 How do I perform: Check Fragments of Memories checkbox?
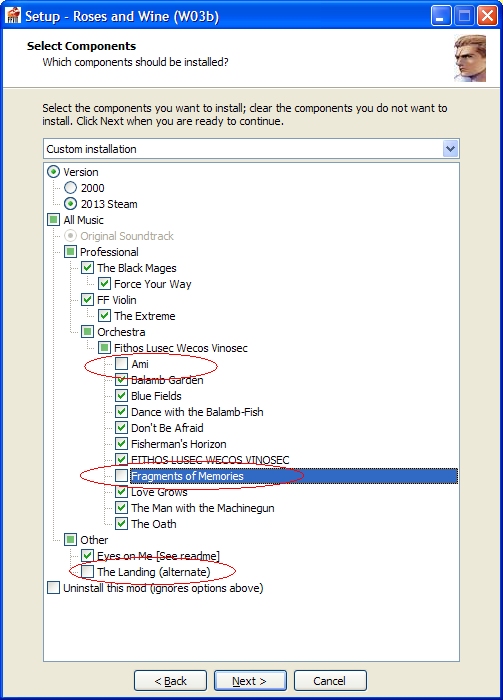(121, 476)
